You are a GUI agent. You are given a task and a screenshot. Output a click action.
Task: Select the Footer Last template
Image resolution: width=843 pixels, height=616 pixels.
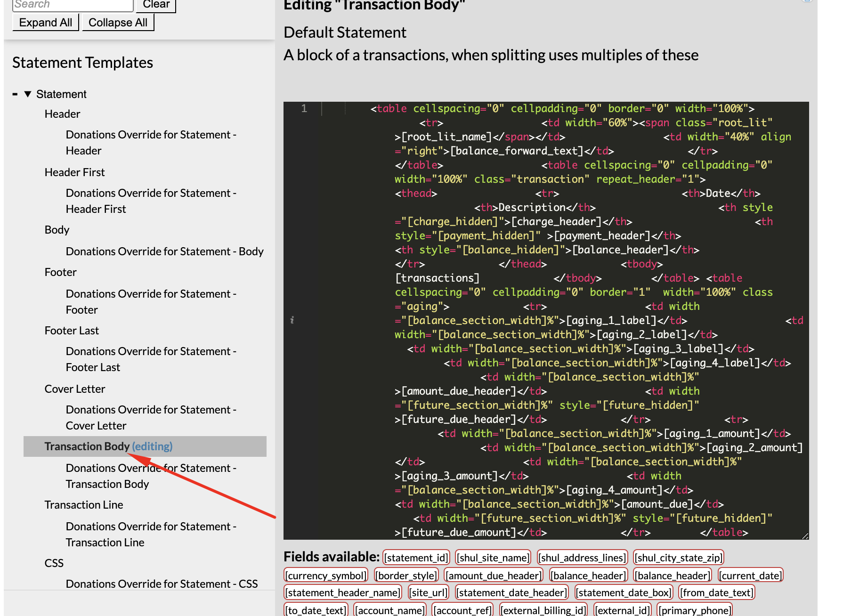click(72, 331)
